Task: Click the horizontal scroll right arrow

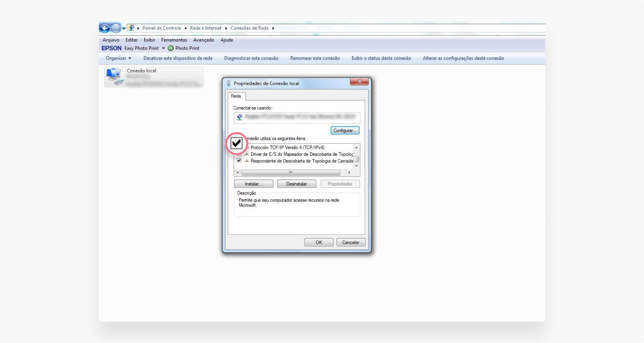Action: (x=349, y=173)
